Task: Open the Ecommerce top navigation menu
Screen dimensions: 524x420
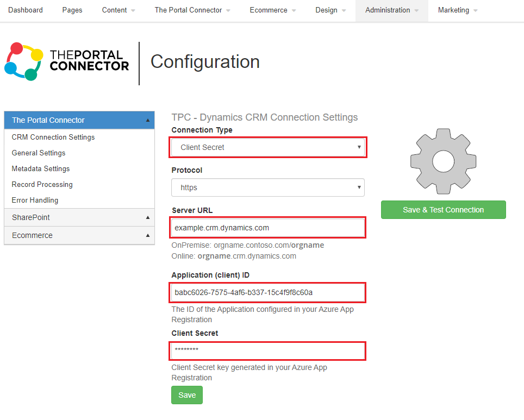Action: 273,10
